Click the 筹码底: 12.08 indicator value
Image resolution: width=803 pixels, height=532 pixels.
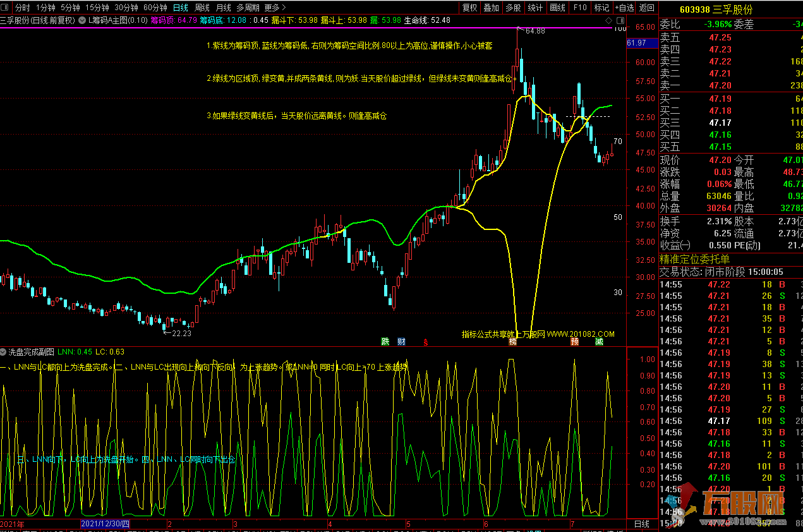tap(223, 20)
